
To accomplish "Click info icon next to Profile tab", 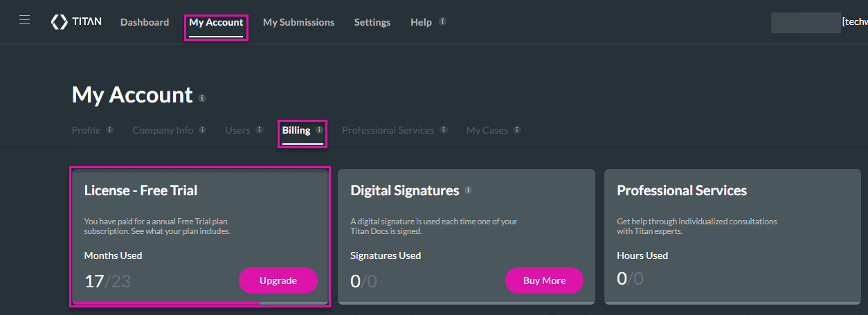I will (x=110, y=129).
